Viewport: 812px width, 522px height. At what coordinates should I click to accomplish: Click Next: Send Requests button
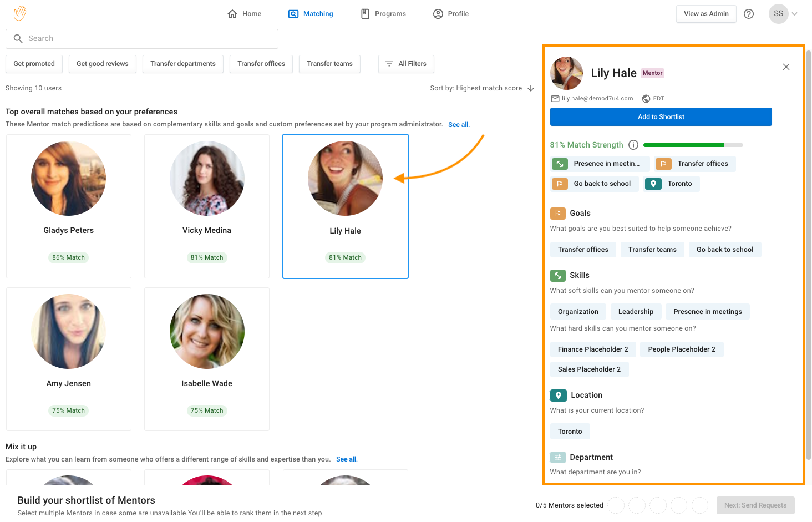pos(755,505)
